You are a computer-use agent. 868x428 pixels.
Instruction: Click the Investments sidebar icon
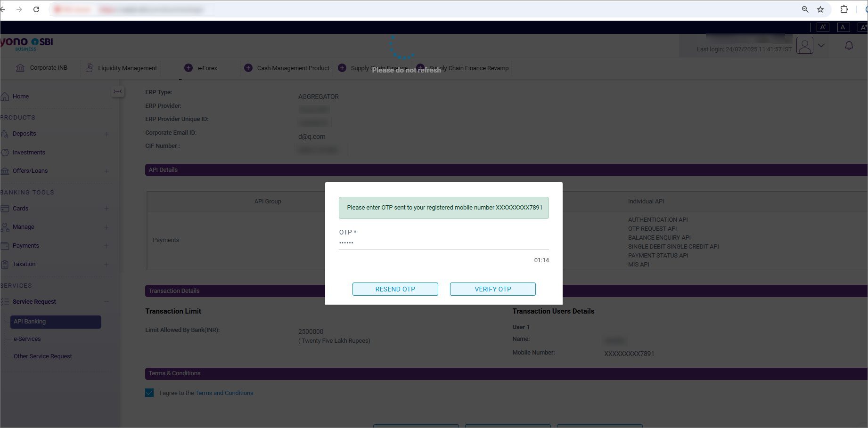pos(5,153)
